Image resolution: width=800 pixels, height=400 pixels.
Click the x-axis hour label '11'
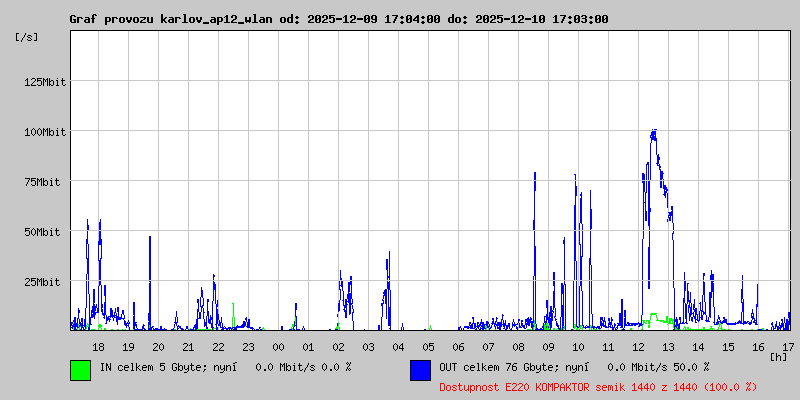(608, 347)
